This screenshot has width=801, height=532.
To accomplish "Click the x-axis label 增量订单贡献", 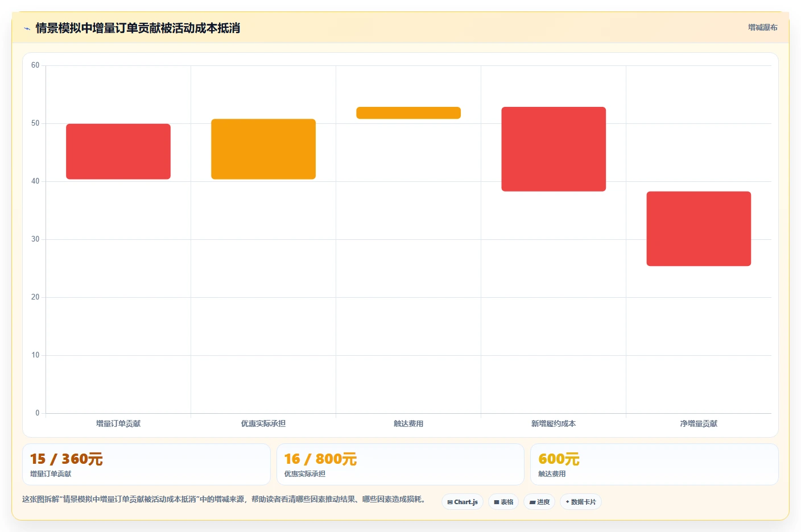I will (118, 423).
